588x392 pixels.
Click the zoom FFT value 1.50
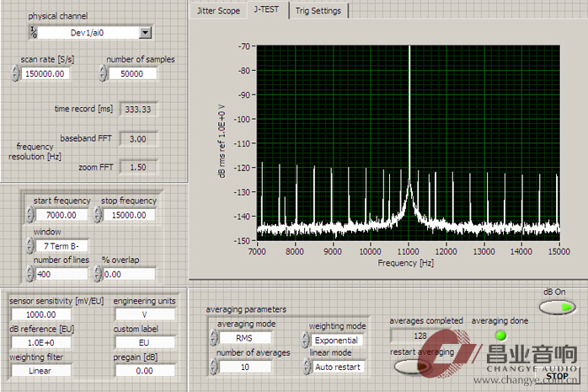click(138, 167)
